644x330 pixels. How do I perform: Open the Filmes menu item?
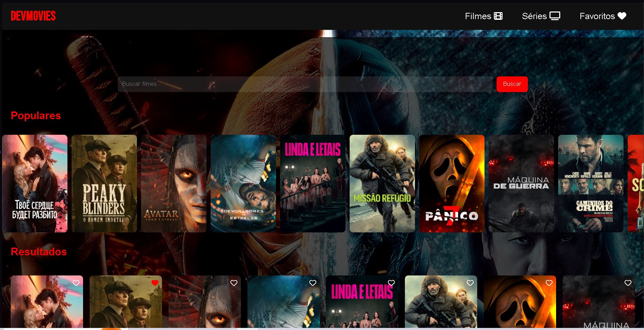(x=483, y=16)
